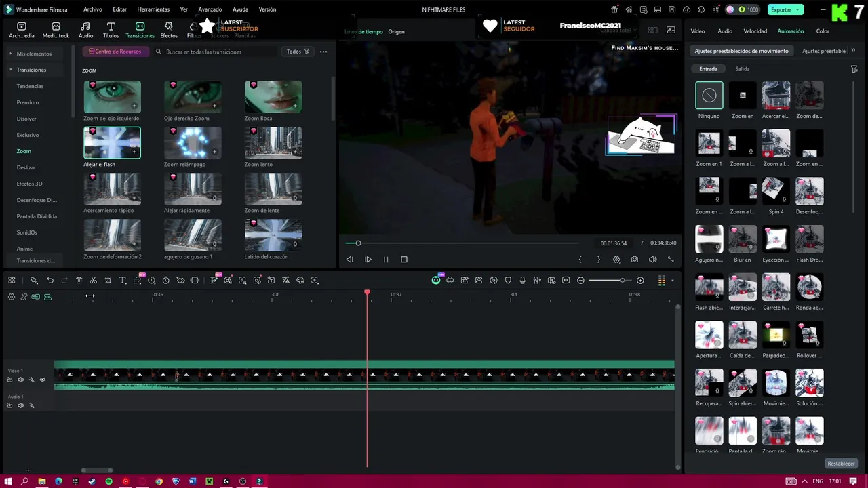Screen dimensions: 868x488
Task: Select the Efectos 3D category
Action: pos(29,184)
